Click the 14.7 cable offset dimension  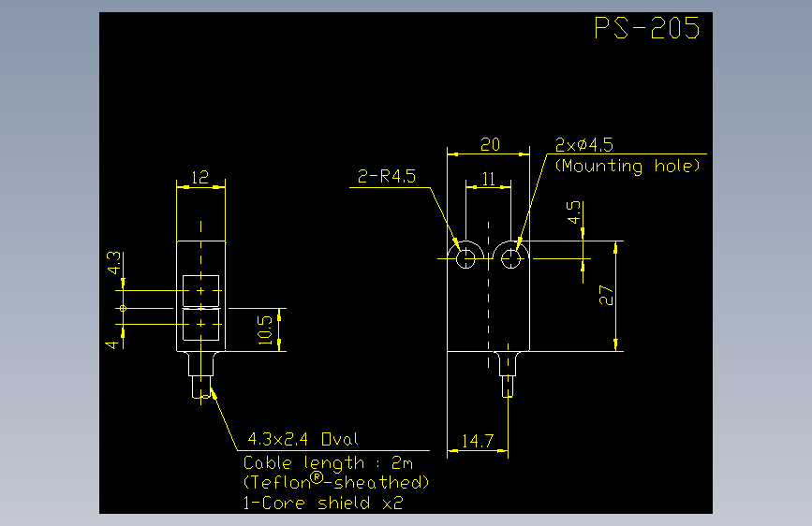[x=478, y=441]
